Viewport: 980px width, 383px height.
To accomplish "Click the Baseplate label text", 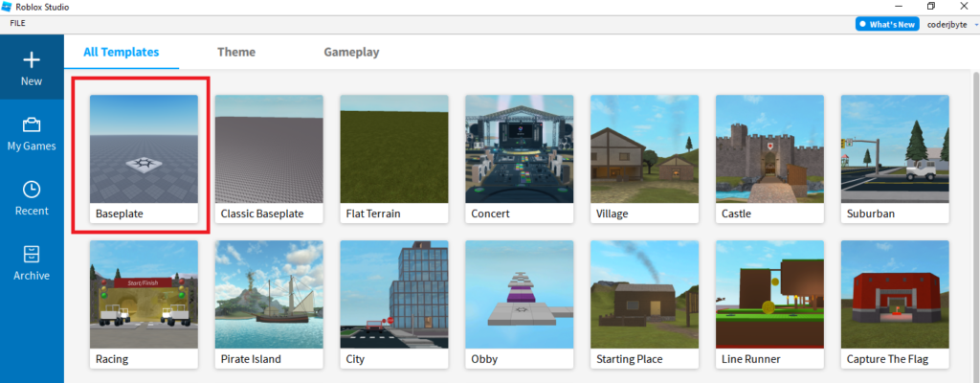I will click(x=120, y=214).
